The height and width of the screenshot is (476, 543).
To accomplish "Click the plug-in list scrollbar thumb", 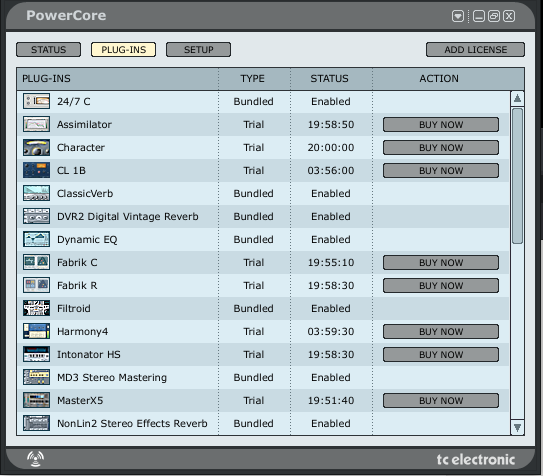I will (x=517, y=176).
